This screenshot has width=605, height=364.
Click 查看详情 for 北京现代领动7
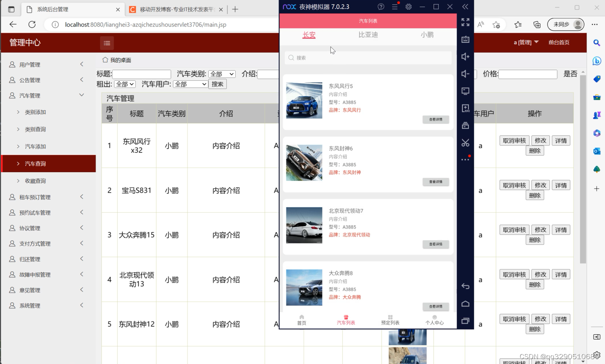[435, 244]
